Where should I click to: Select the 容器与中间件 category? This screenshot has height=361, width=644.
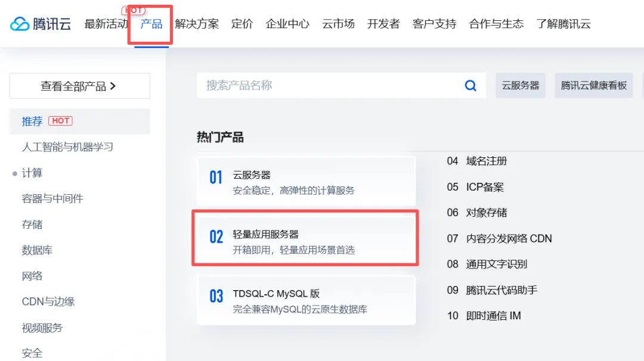52,198
